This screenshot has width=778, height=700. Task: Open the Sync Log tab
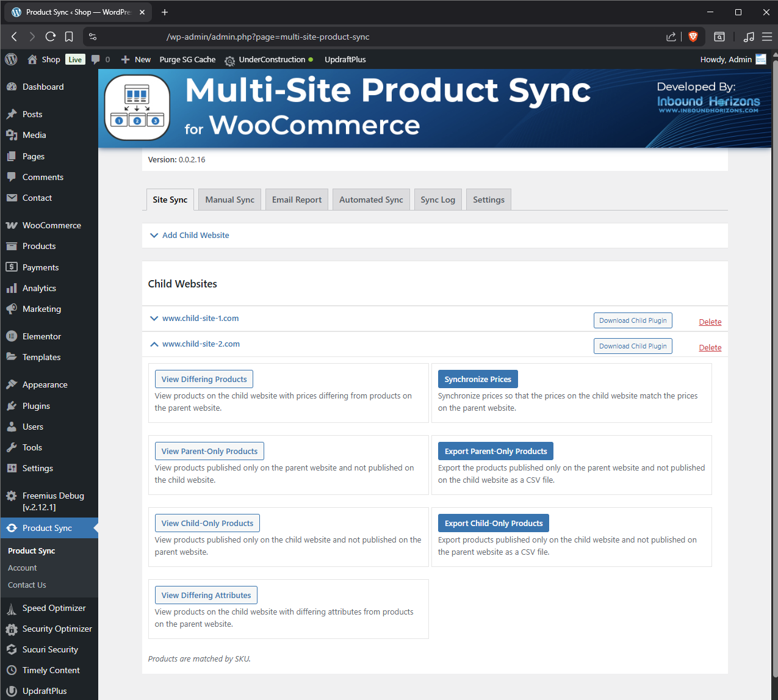point(438,200)
